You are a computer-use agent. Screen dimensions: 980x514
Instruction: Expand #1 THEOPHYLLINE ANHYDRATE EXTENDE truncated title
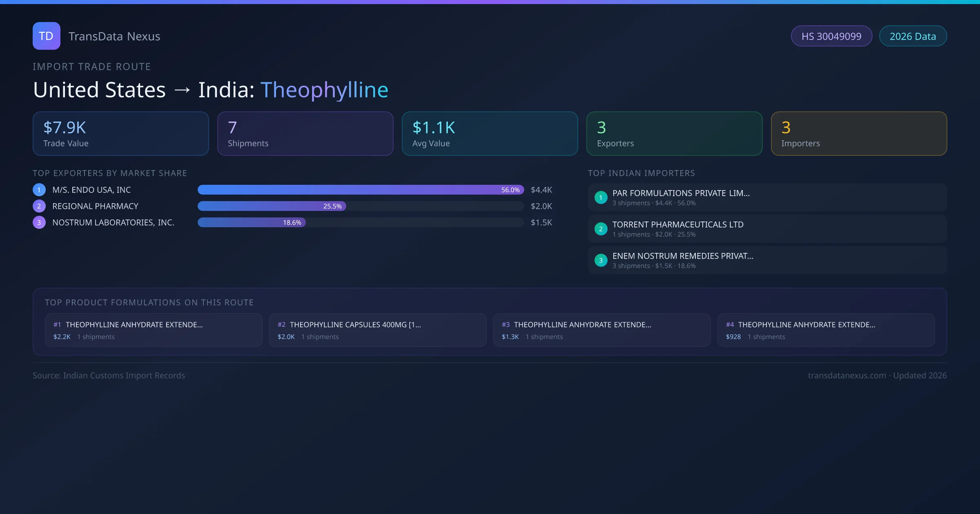coord(135,325)
